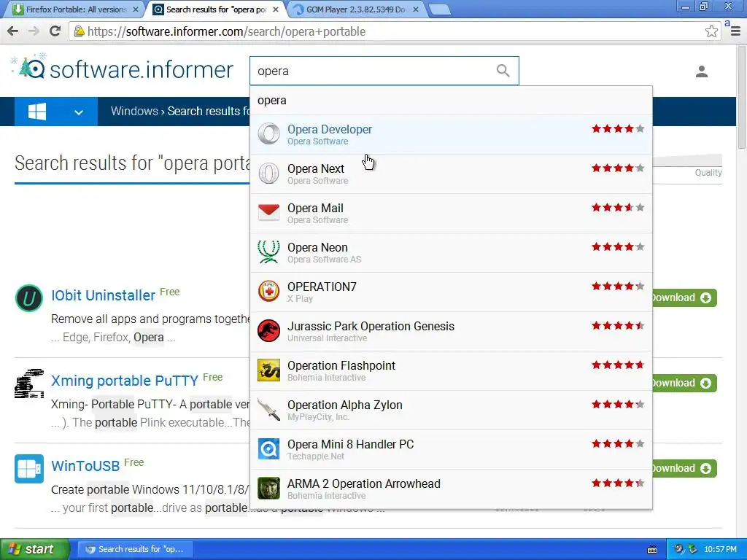
Task: Click the Quality sort label
Action: [708, 172]
